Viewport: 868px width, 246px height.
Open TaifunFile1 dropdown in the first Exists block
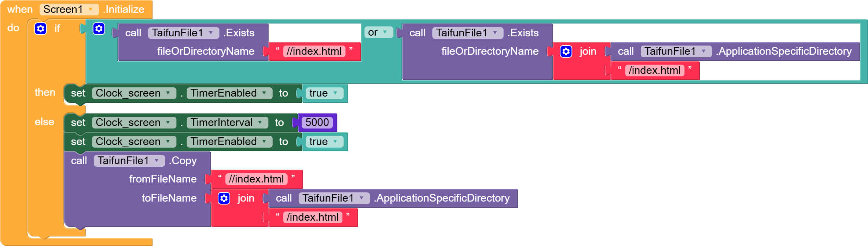183,33
